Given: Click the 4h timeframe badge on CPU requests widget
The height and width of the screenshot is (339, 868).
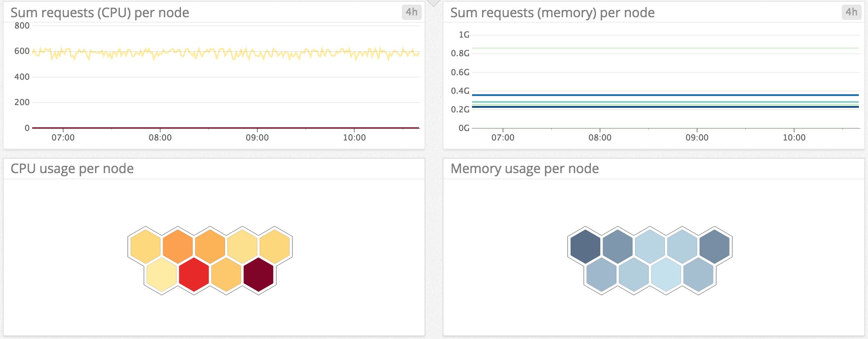Looking at the screenshot, I should 411,12.
